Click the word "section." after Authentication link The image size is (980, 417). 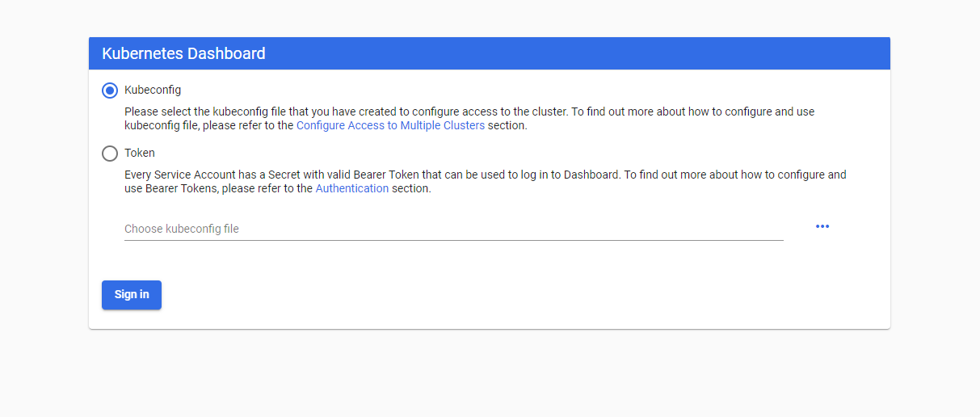tap(411, 189)
